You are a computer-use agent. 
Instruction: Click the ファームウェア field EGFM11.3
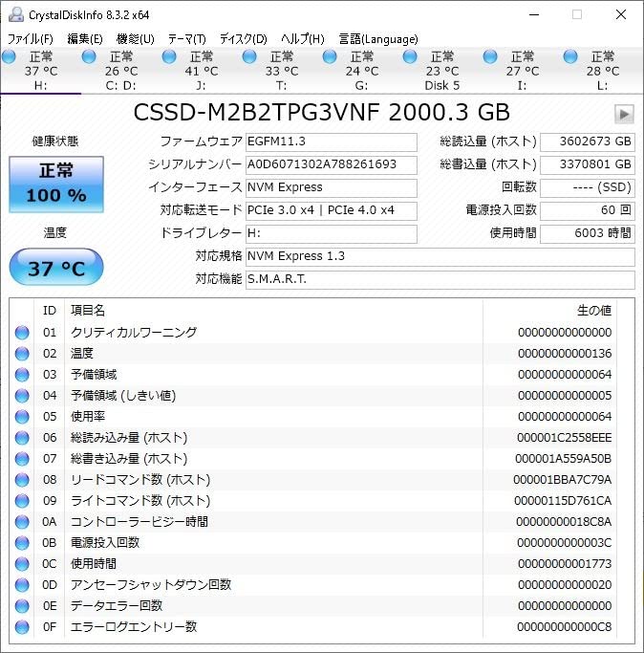(x=332, y=142)
